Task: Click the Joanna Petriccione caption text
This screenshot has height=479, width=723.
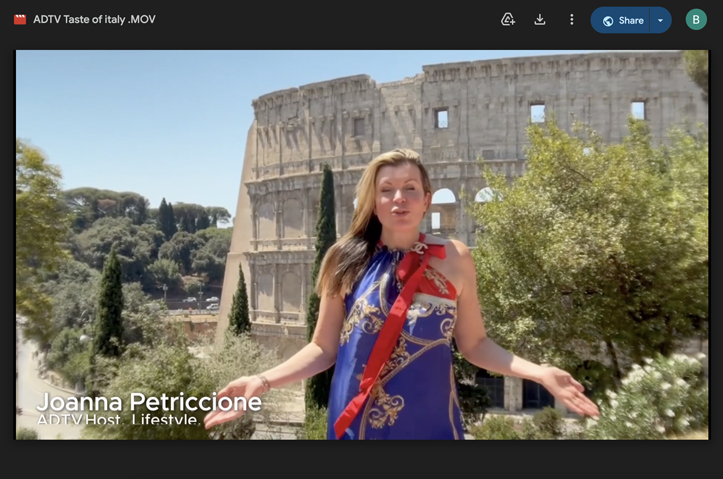Action: 149,402
